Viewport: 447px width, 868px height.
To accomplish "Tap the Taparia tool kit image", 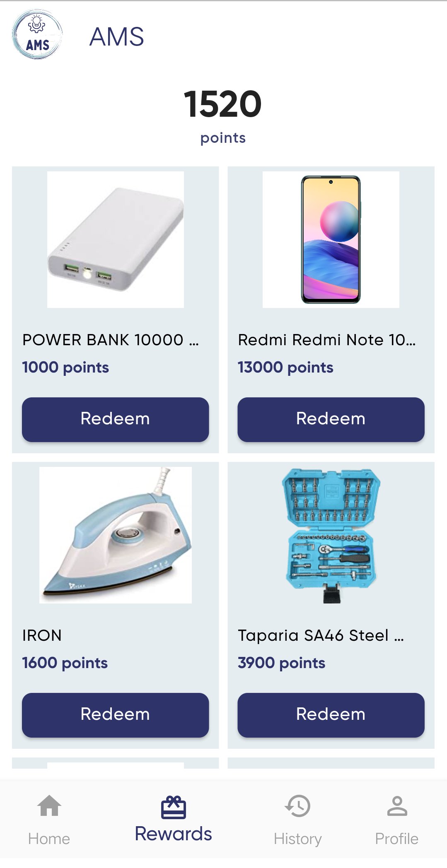I will click(x=331, y=535).
